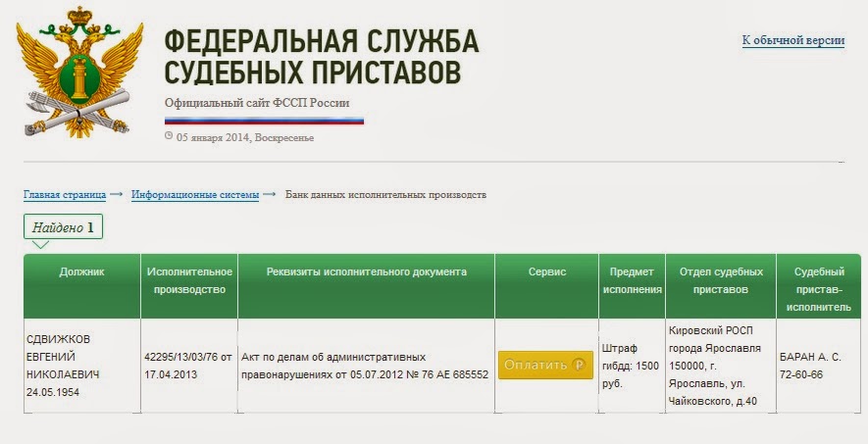The width and height of the screenshot is (868, 444).
Task: Click 'Судебный пристав-исполнитель' column header
Action: [x=819, y=286]
